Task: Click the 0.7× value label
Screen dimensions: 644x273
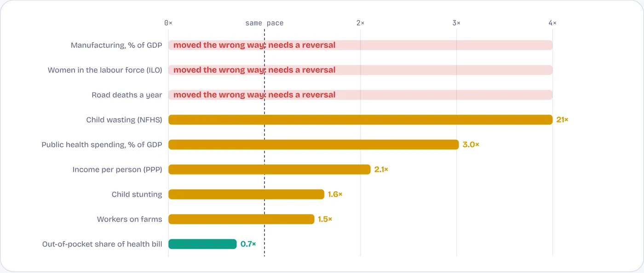Action: 248,244
